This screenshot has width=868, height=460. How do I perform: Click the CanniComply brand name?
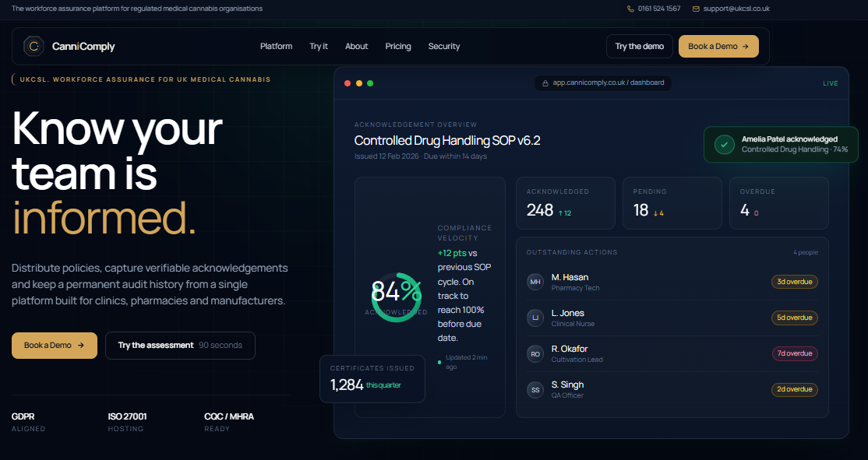tap(83, 47)
